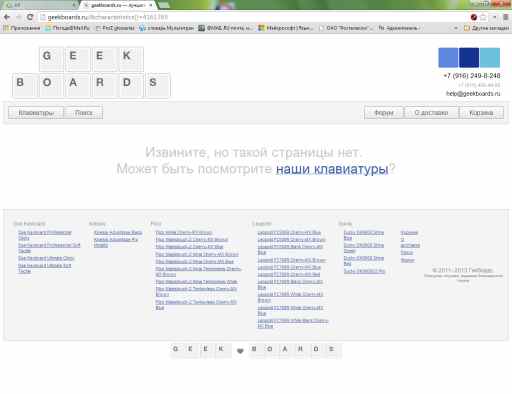The height and width of the screenshot is (394, 512).
Task: Click the bookmark star in the address bar
Action: click(483, 17)
